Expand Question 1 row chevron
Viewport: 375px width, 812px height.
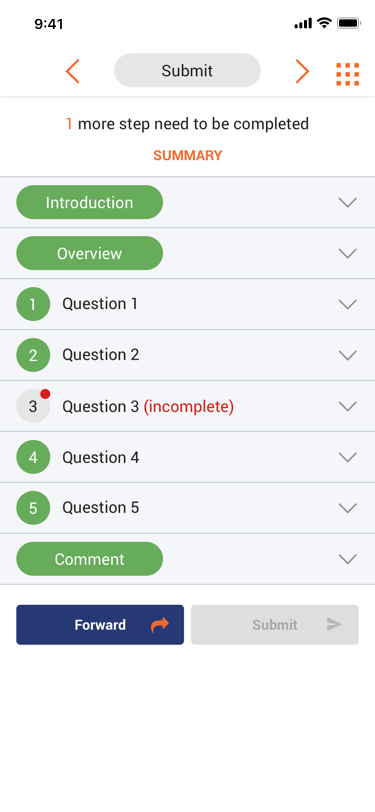(x=348, y=304)
